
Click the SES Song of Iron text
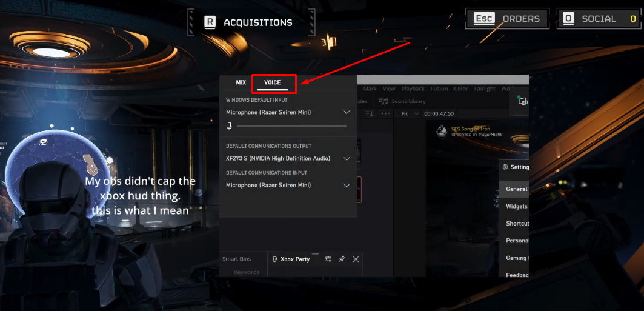[471, 129]
